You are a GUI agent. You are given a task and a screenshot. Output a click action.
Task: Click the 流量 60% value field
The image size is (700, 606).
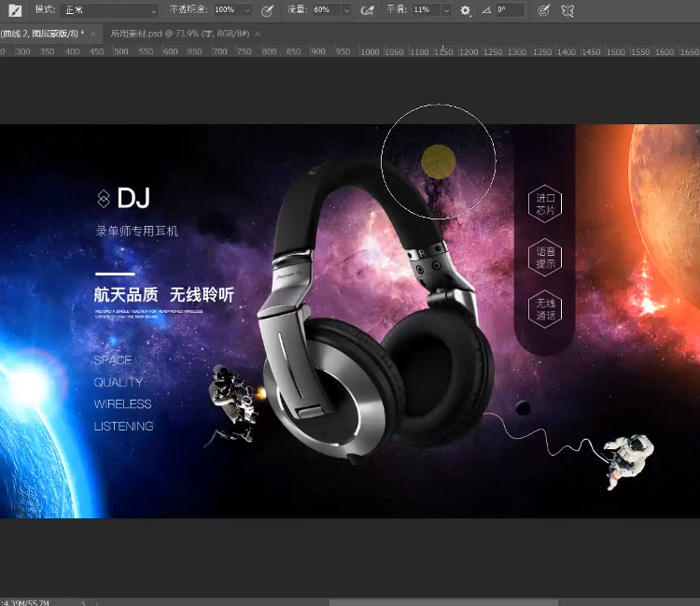tap(326, 10)
